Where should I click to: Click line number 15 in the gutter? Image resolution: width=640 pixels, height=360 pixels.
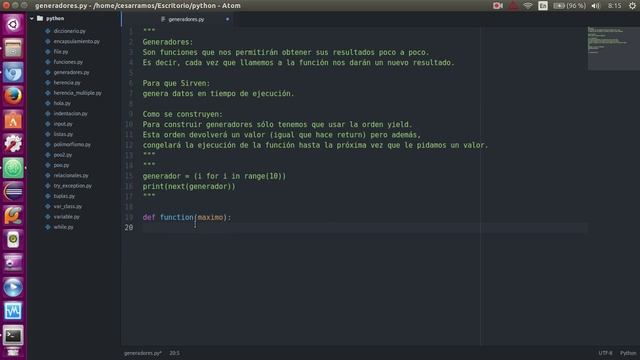[x=129, y=176]
